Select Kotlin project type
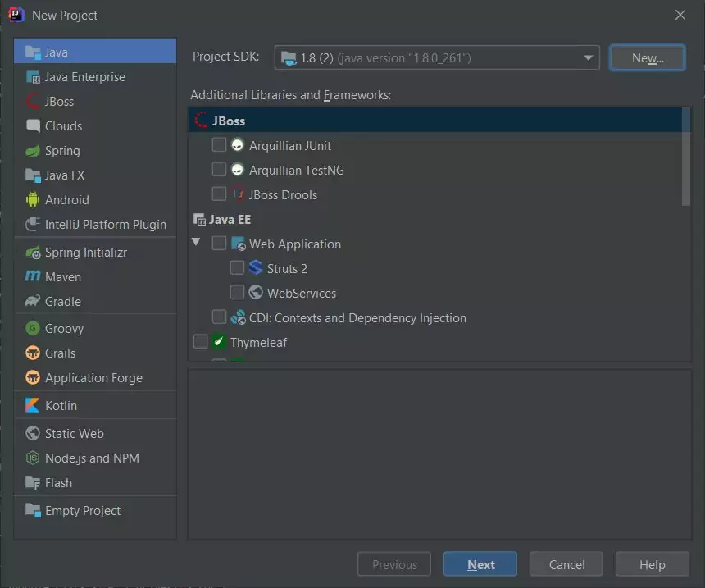This screenshot has height=588, width=705. tap(95, 405)
